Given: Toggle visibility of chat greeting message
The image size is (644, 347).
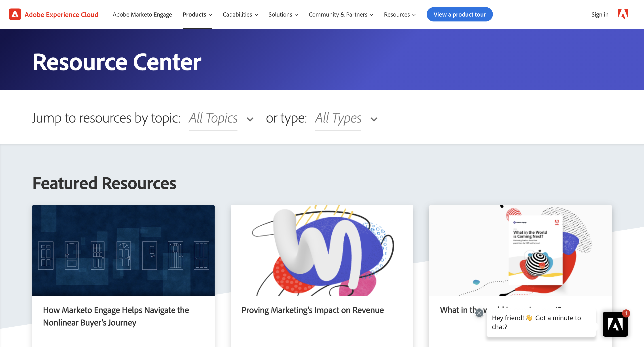Looking at the screenshot, I should click(479, 312).
